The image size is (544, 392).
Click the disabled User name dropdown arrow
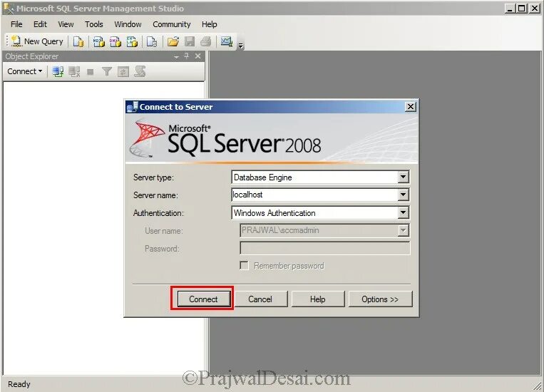(403, 230)
